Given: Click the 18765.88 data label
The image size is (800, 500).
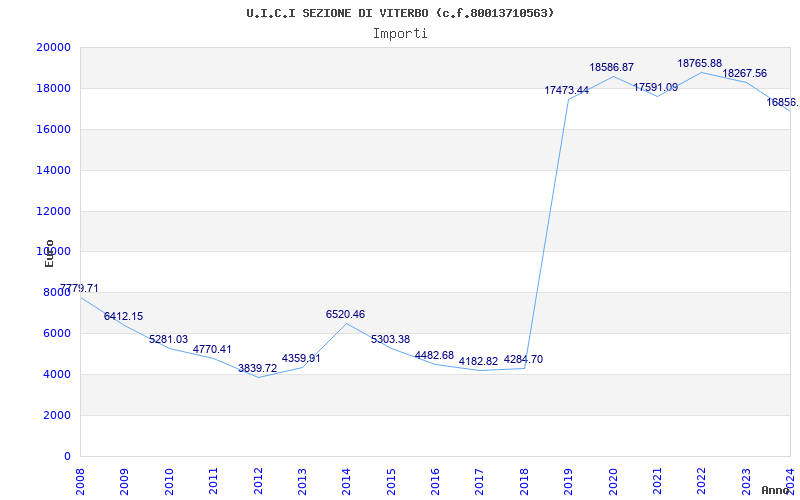Looking at the screenshot, I should point(699,63).
